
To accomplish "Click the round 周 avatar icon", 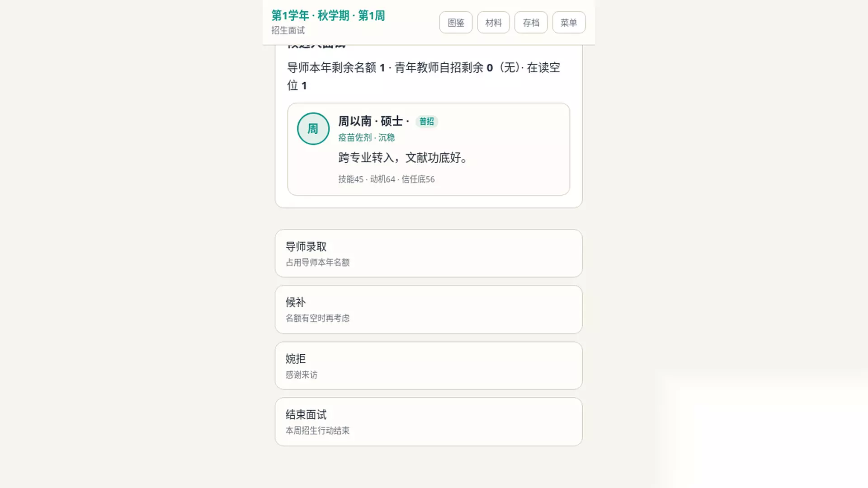I will 313,129.
